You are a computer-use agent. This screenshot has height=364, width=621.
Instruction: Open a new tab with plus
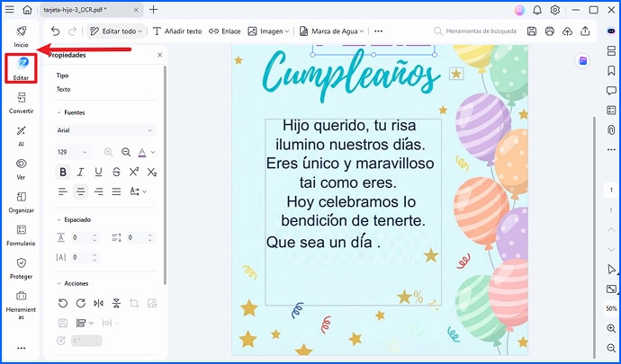[153, 10]
